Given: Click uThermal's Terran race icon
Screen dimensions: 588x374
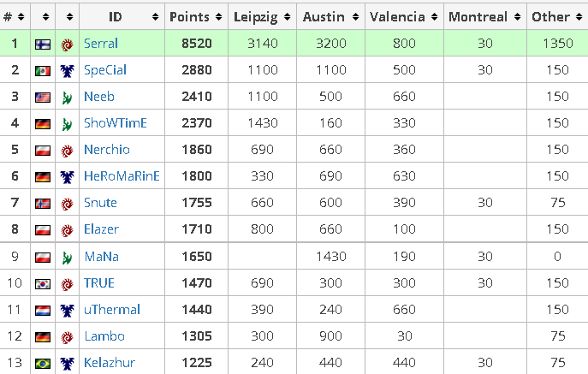Looking at the screenshot, I should pos(67,311).
